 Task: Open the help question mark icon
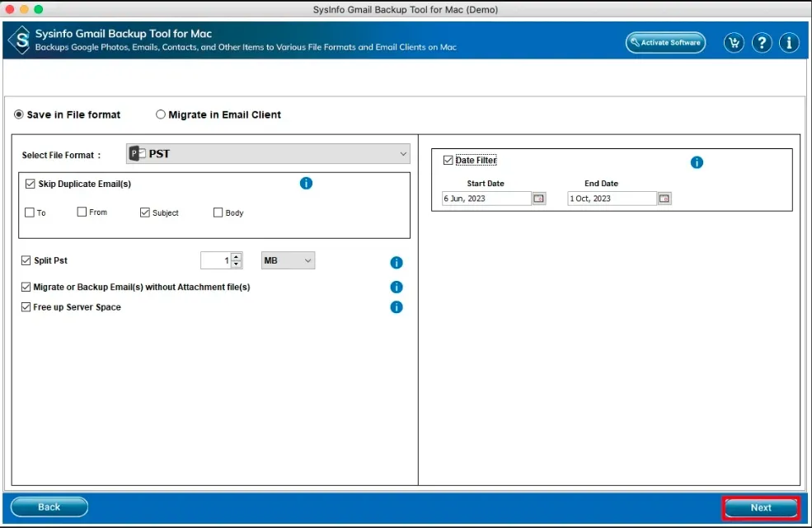pyautogui.click(x=762, y=43)
